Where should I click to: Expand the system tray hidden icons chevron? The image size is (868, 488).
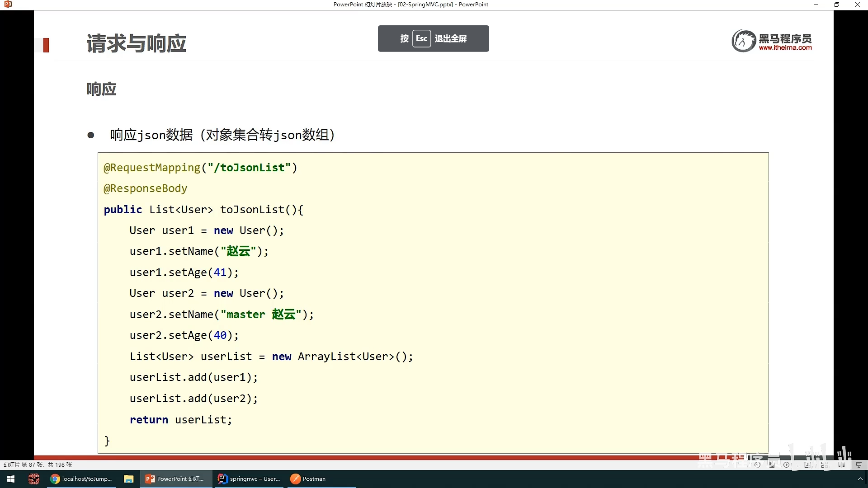860,479
